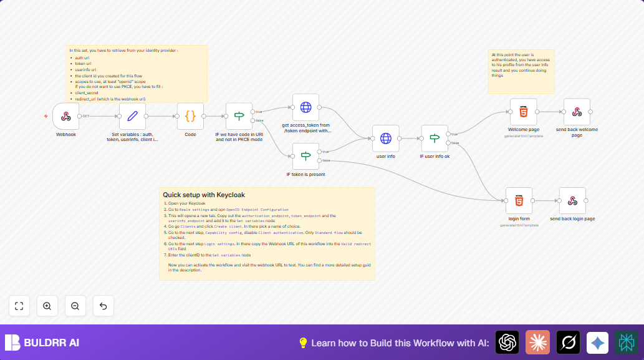Click the 'Welcome page' label

pos(523,129)
